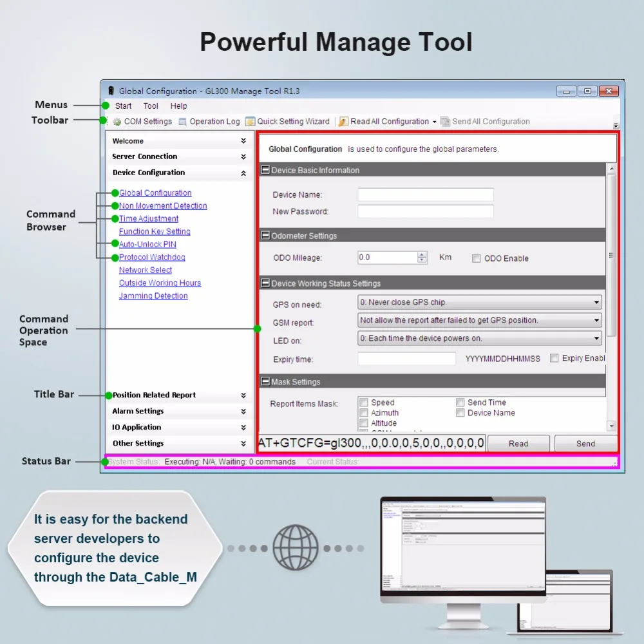Click the New Password input field
The width and height of the screenshot is (644, 644).
[x=426, y=211]
